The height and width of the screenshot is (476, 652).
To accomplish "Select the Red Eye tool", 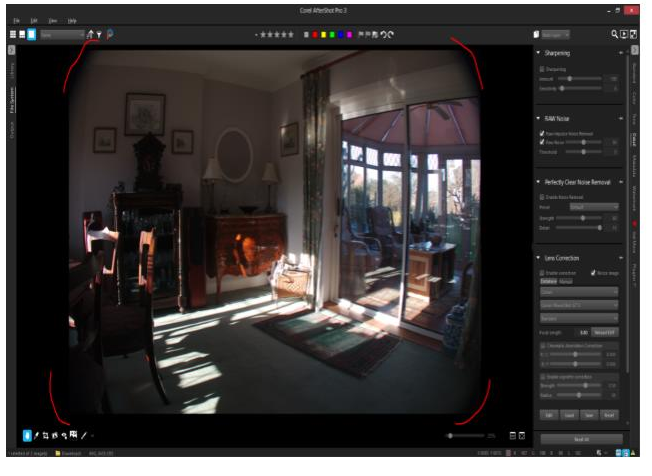I will [x=64, y=436].
